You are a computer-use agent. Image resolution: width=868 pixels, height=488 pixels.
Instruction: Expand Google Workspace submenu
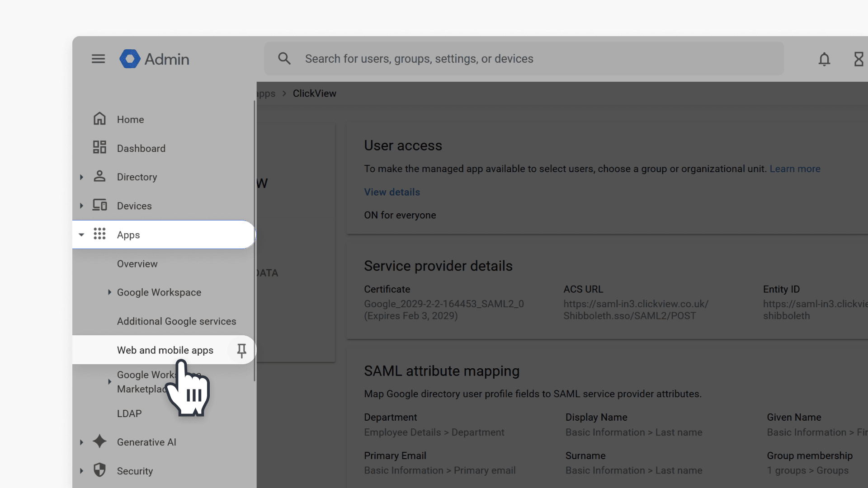tap(109, 292)
